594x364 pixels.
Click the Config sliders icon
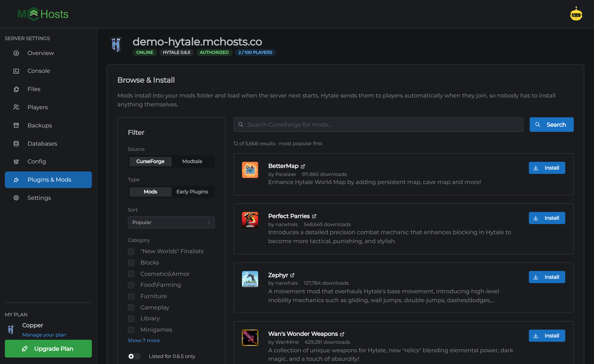16,162
